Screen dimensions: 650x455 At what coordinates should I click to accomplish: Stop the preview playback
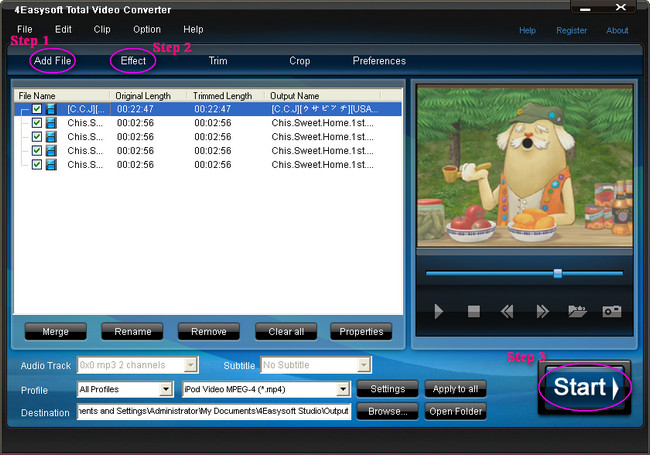pyautogui.click(x=473, y=311)
